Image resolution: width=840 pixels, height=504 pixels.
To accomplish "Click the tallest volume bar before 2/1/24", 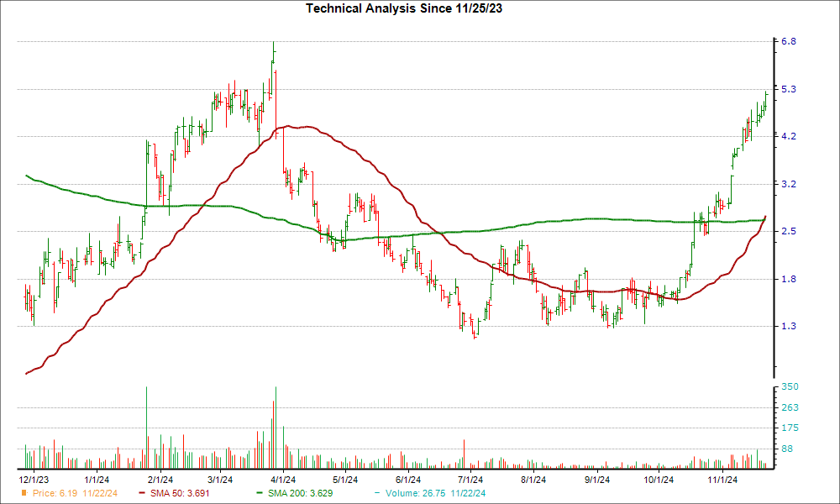I will coord(146,428).
